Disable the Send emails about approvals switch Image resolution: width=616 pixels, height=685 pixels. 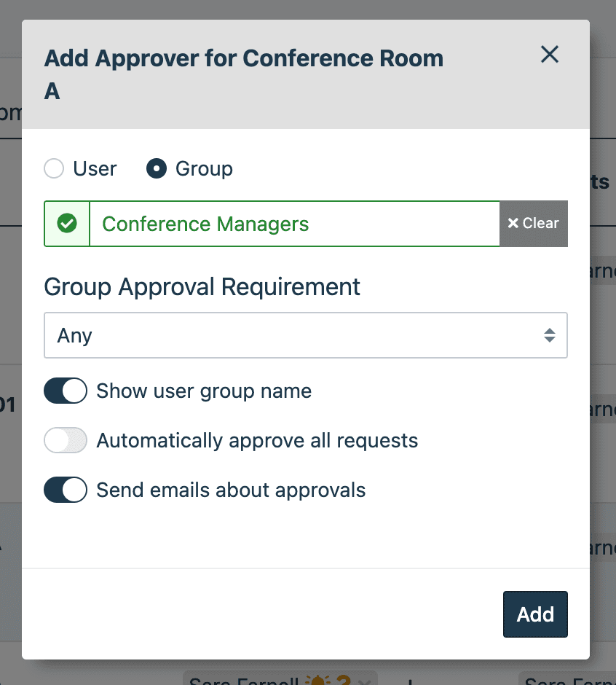pyautogui.click(x=66, y=490)
